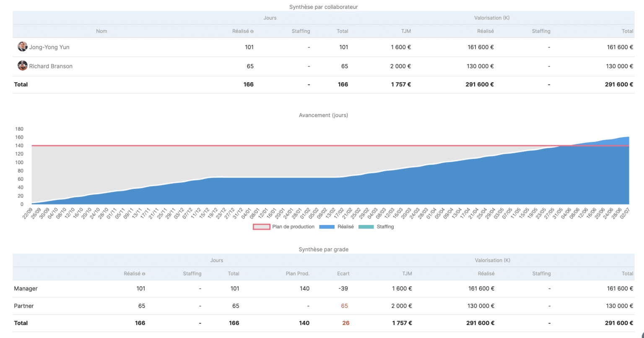Screen dimensions: 644x338
Task: Click the Ecart column header
Action: pos(343,273)
